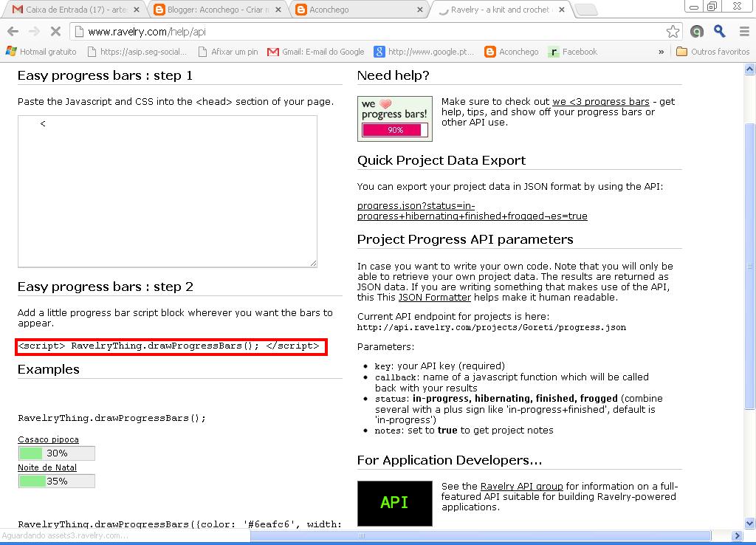Screen dimensions: 756x545
Task: Click the we heart progress bars badge
Action: 395,119
